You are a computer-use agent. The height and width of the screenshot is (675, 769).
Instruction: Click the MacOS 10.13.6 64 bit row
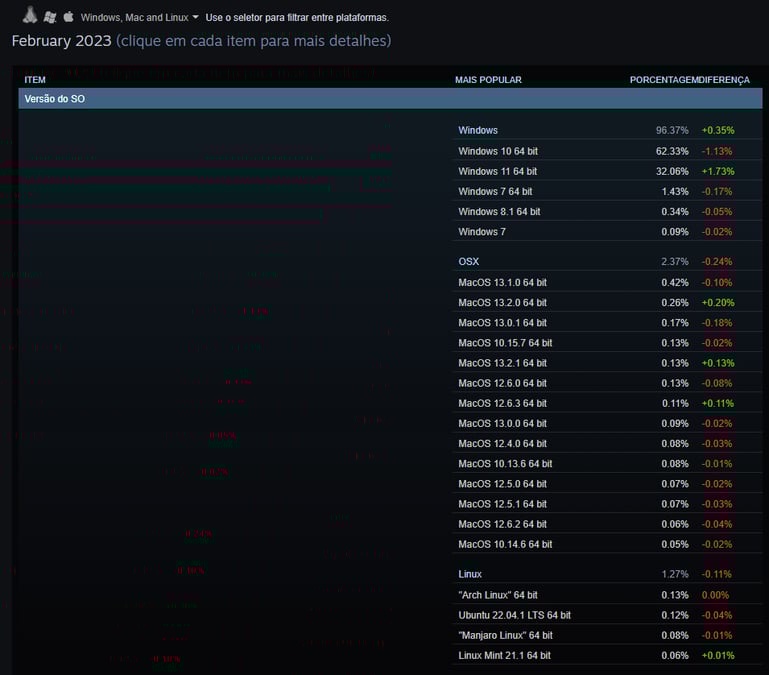pyautogui.click(x=607, y=464)
